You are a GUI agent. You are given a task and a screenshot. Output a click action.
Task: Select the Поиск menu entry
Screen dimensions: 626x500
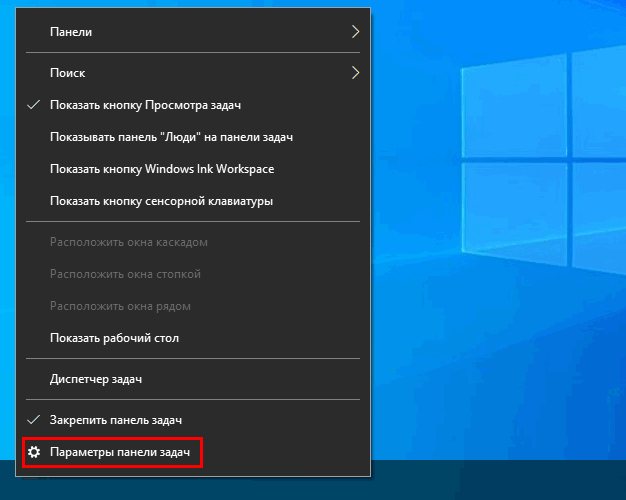(67, 73)
